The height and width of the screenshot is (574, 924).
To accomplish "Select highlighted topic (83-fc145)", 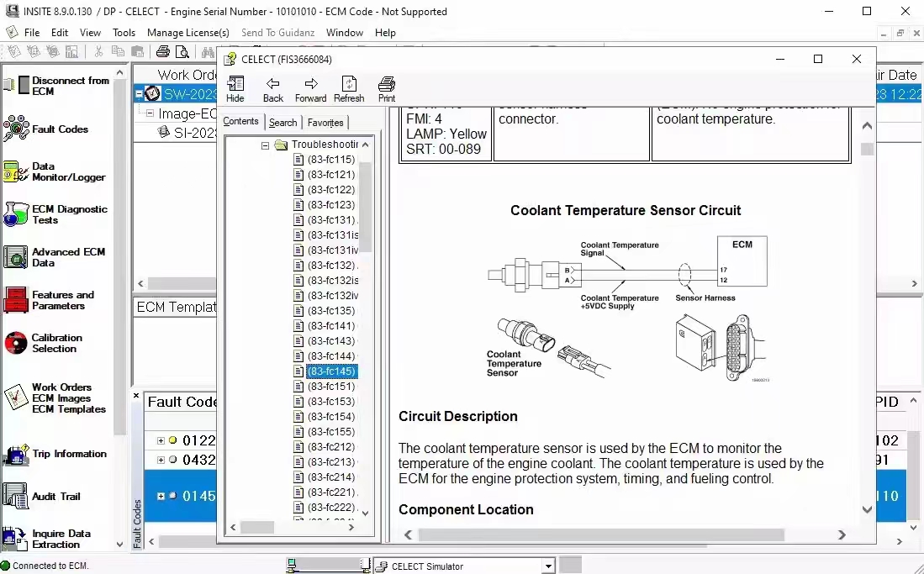I will (332, 371).
